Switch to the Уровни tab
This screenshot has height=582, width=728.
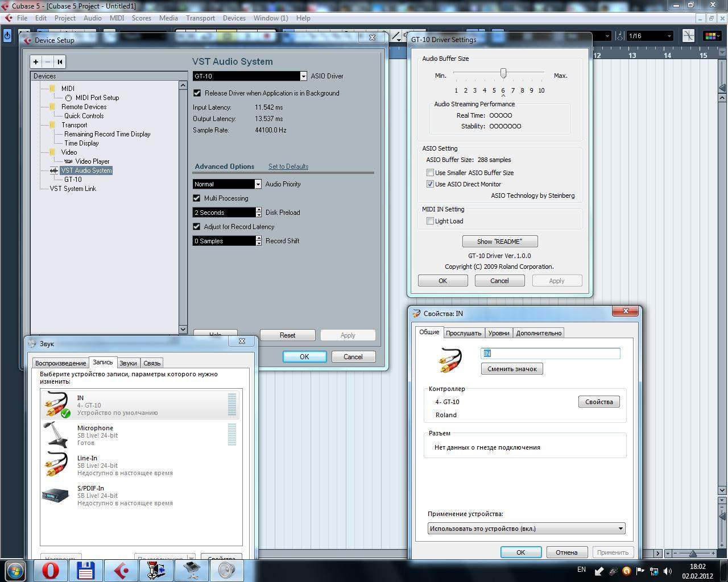pyautogui.click(x=498, y=333)
